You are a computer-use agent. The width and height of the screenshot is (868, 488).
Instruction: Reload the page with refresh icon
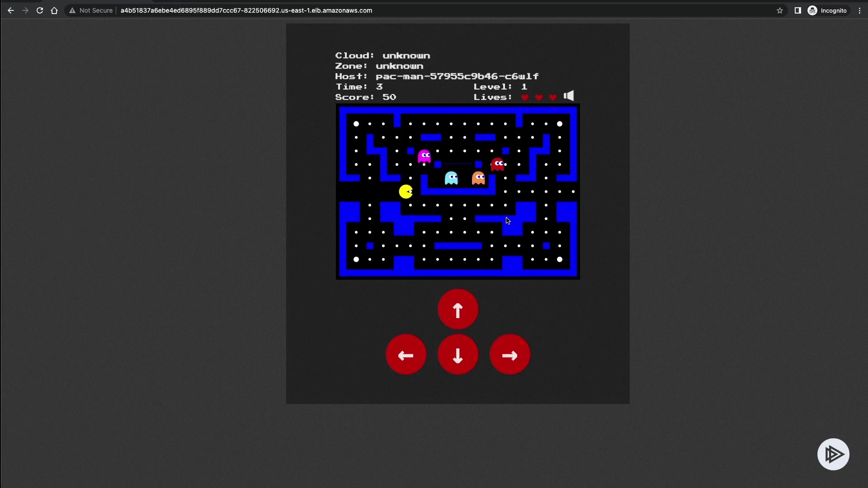click(x=40, y=10)
